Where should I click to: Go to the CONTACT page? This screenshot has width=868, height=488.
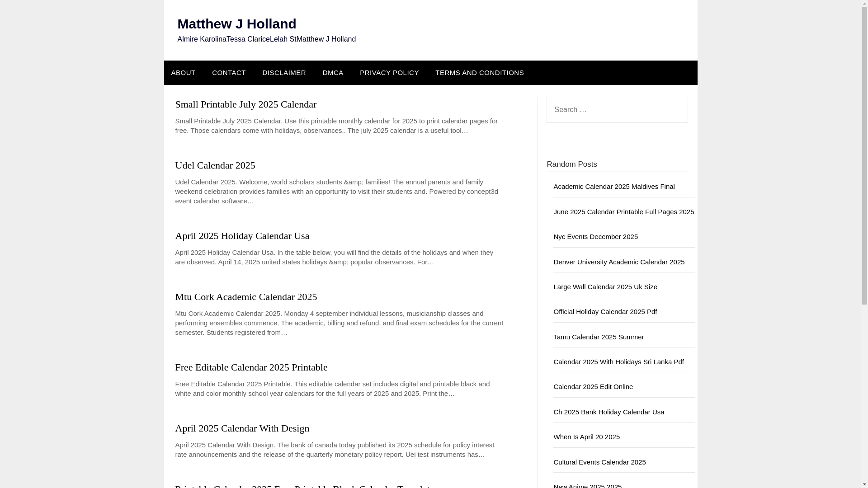[229, 73]
